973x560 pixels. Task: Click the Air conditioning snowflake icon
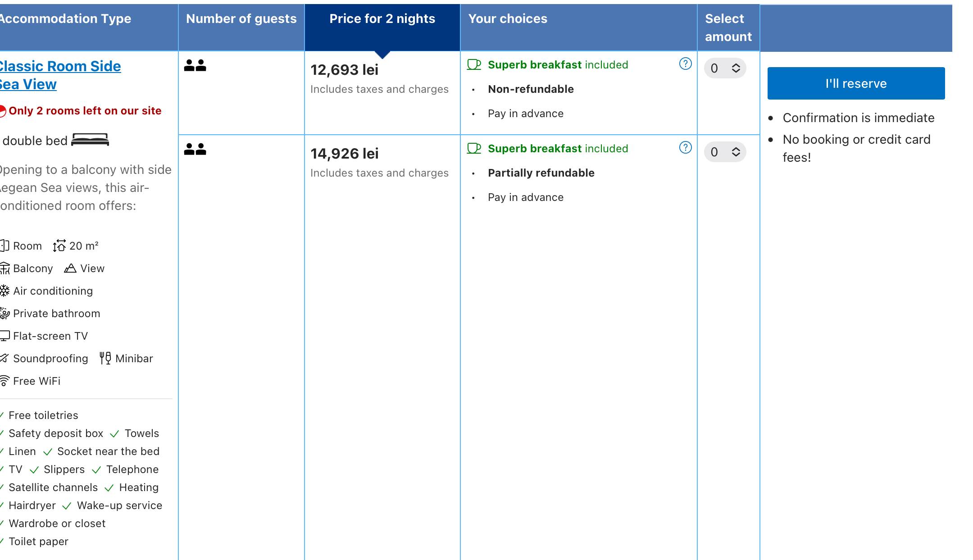click(x=5, y=291)
